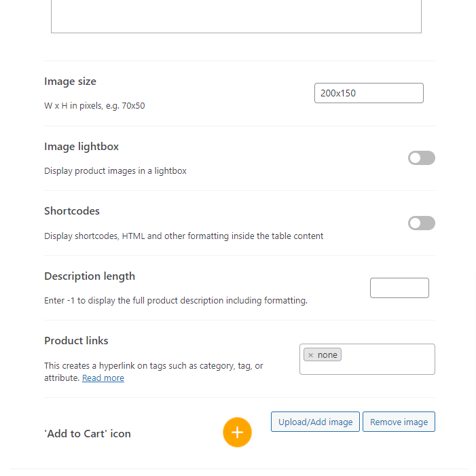Click the 'Shortcodes' heading

(72, 211)
